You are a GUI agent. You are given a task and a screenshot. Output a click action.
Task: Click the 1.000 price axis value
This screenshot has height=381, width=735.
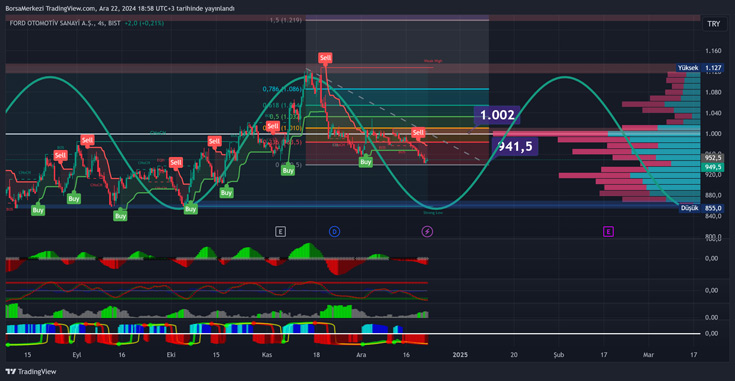[713, 134]
